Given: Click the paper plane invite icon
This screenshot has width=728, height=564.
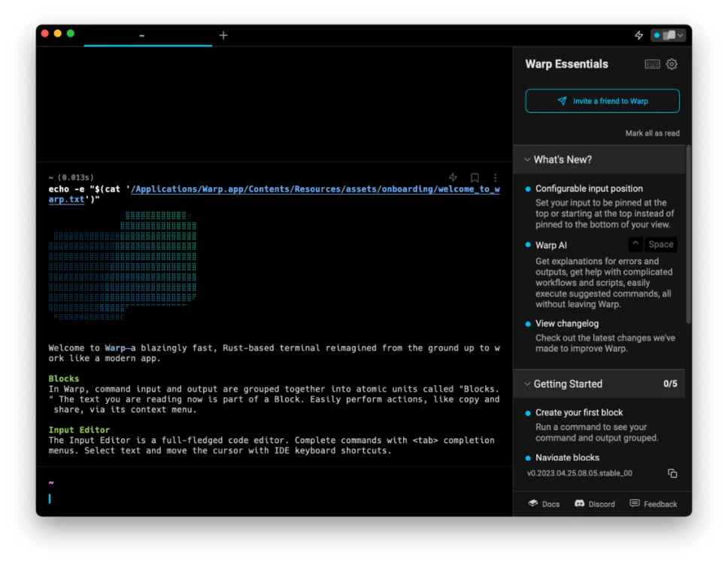Looking at the screenshot, I should coord(562,101).
